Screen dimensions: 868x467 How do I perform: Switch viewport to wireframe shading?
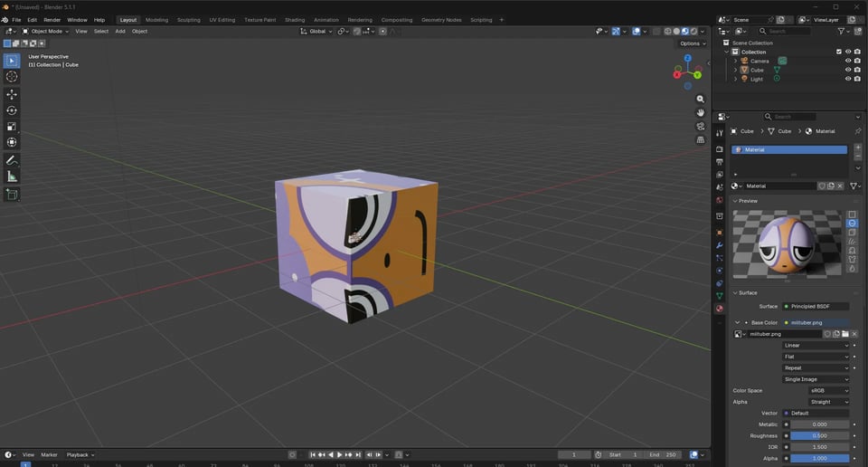click(x=668, y=32)
